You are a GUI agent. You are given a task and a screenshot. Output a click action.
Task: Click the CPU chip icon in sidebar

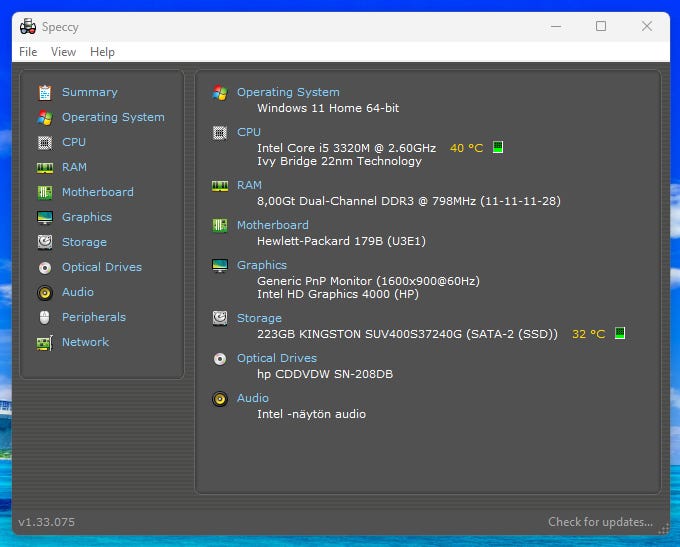[45, 143]
